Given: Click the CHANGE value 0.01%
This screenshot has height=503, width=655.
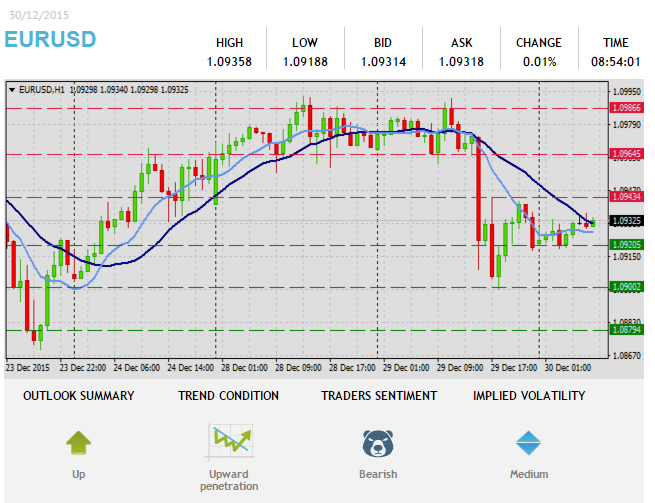Looking at the screenshot, I should (x=539, y=62).
